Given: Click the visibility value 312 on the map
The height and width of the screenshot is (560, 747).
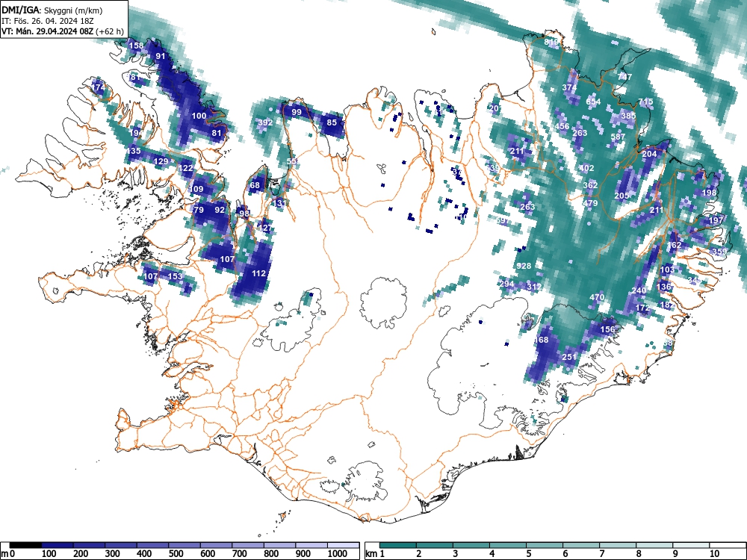Looking at the screenshot, I should click(x=534, y=287).
